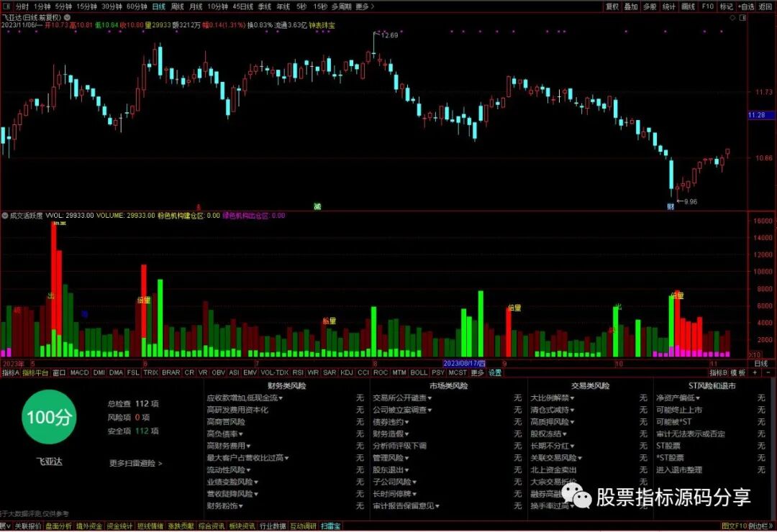
Task: Click the plus button beside 模板
Action: pos(755,372)
